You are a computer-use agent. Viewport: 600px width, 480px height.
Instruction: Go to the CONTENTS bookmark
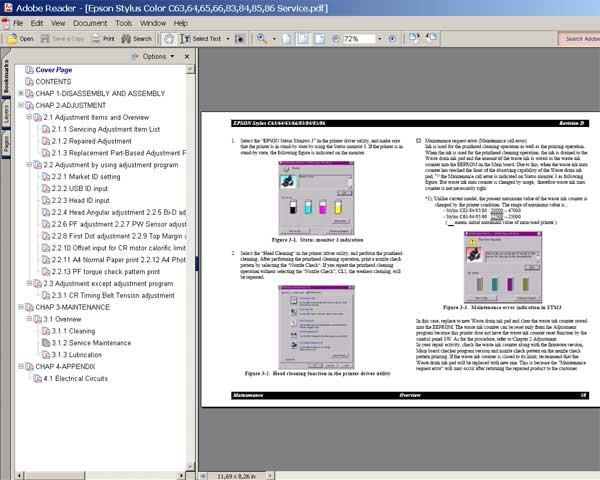[x=53, y=82]
